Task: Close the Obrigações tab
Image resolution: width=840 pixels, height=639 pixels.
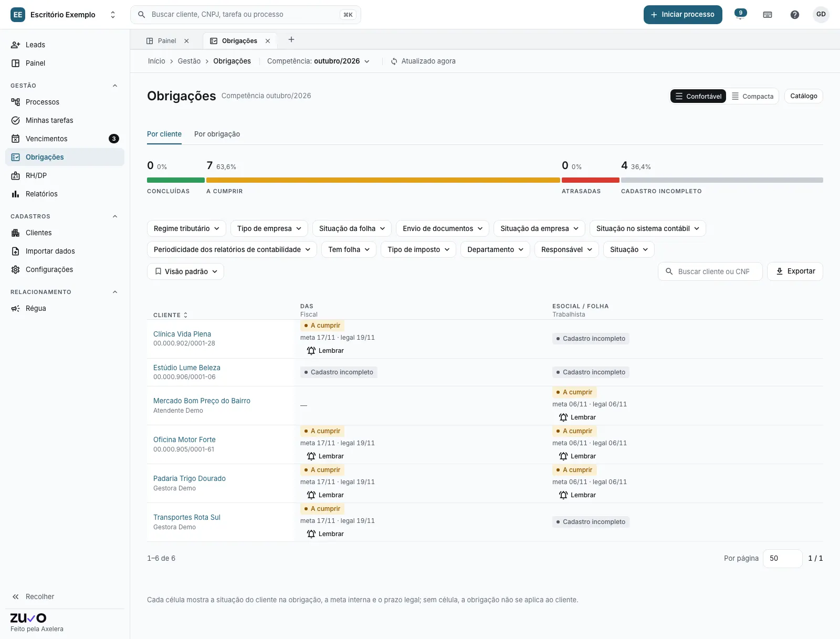Action: click(x=268, y=41)
